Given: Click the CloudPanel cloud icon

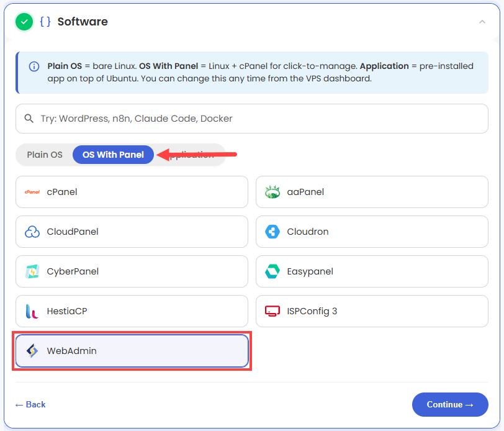Looking at the screenshot, I should coord(32,232).
